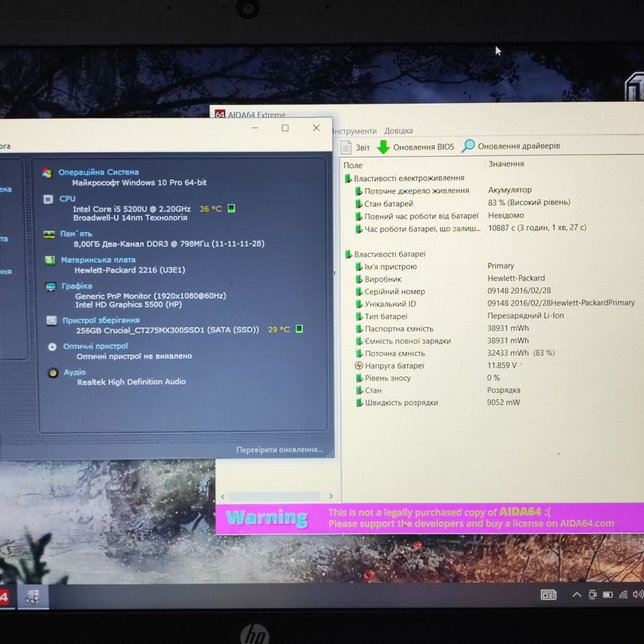Click the Значення column header
The image size is (644, 644).
506,164
